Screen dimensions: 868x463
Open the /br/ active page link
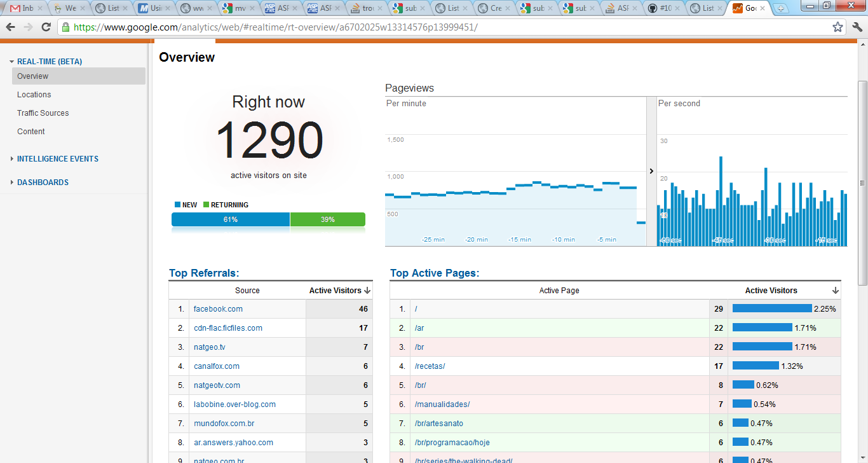pos(421,385)
